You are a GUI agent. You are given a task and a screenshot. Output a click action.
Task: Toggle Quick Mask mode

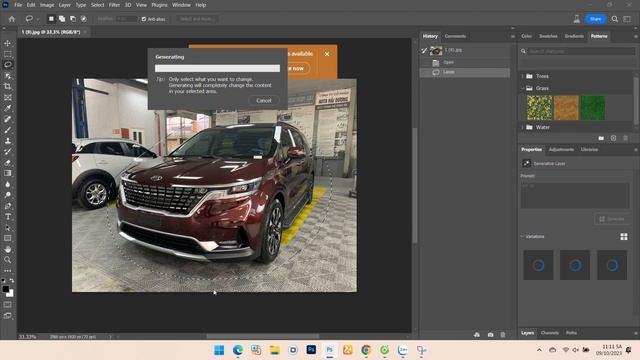coord(8,304)
